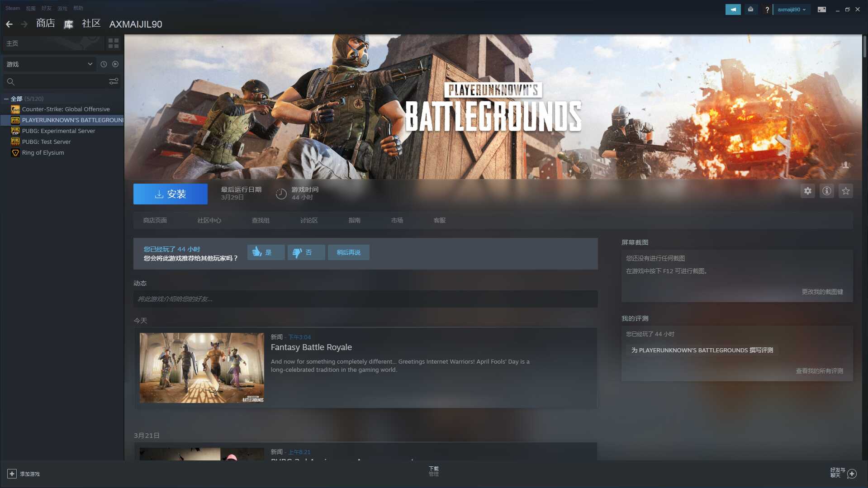Switch library to collections grid view
868x488 pixels.
pos(114,43)
